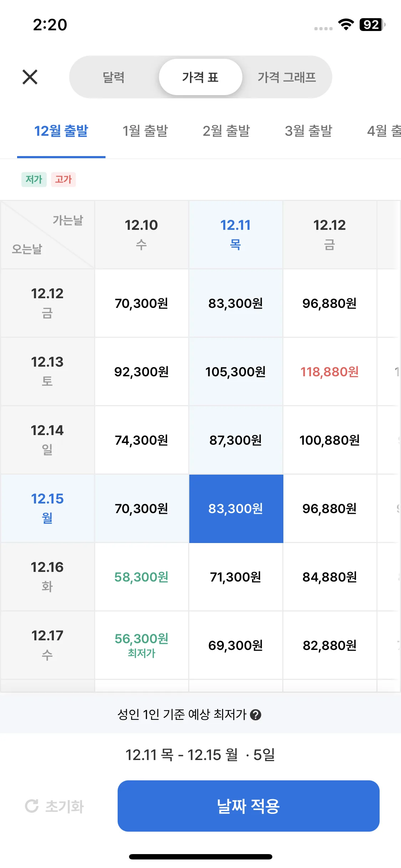Tap the 고가 high price legend tag
401x868 pixels.
[x=63, y=179]
